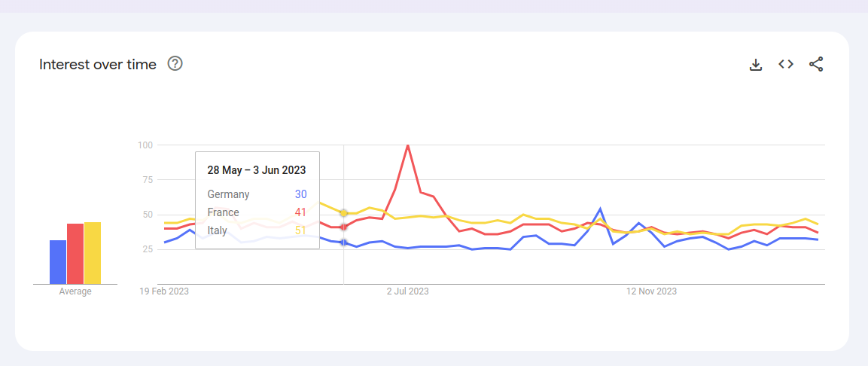
Task: Download the chart data as CSV
Action: (x=756, y=65)
